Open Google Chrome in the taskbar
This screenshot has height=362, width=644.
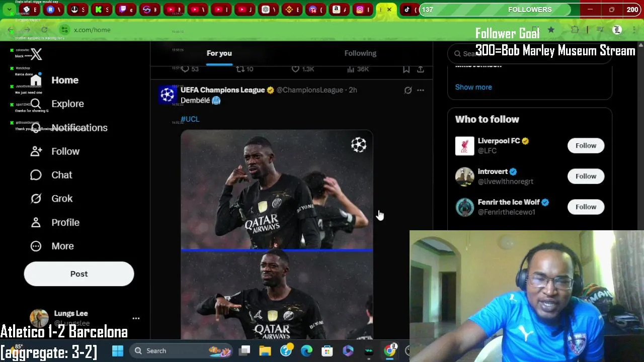click(x=390, y=351)
